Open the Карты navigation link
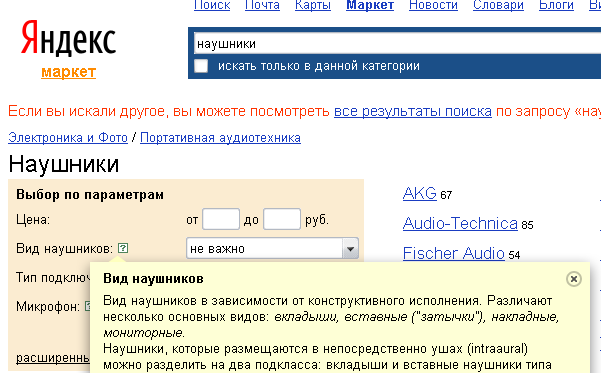The height and width of the screenshot is (373, 601). click(313, 5)
